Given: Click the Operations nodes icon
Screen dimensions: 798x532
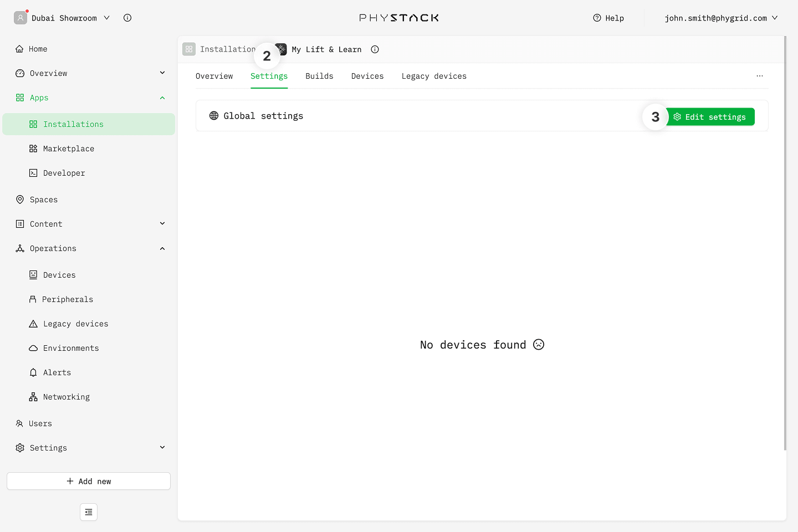Looking at the screenshot, I should 20,248.
